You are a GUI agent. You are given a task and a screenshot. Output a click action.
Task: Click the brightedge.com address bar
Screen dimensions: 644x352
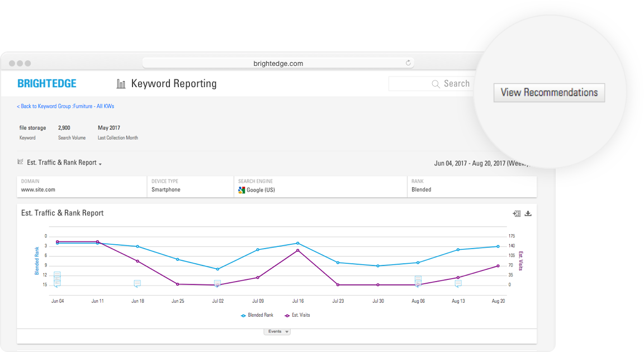(x=278, y=63)
